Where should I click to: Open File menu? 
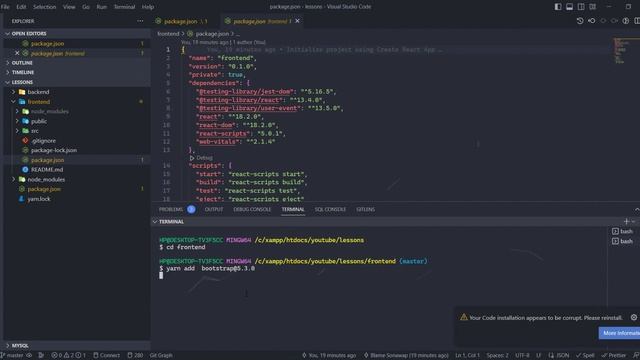5,7
